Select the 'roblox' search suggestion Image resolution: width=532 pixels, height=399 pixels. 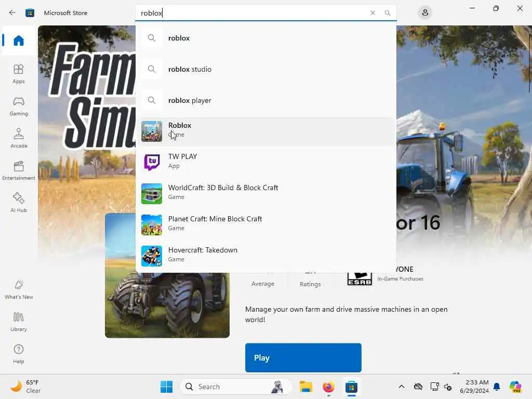tap(265, 38)
